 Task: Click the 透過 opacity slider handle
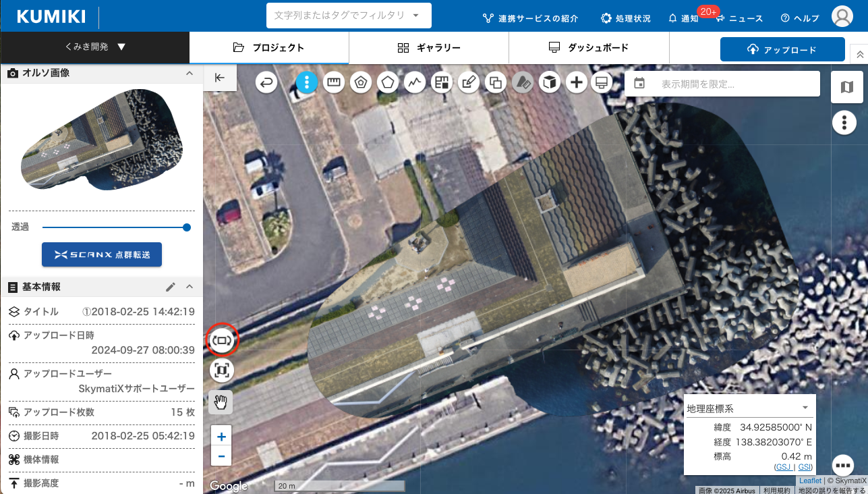[x=187, y=227]
